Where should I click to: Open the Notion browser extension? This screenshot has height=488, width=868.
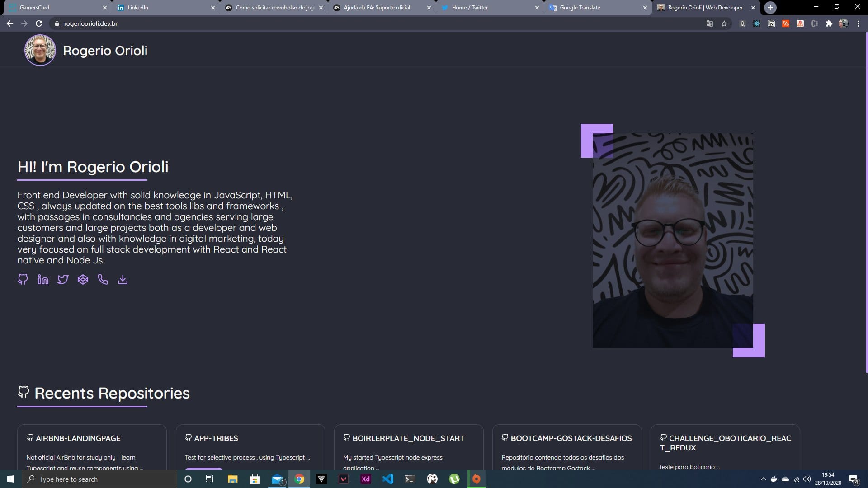click(x=771, y=23)
